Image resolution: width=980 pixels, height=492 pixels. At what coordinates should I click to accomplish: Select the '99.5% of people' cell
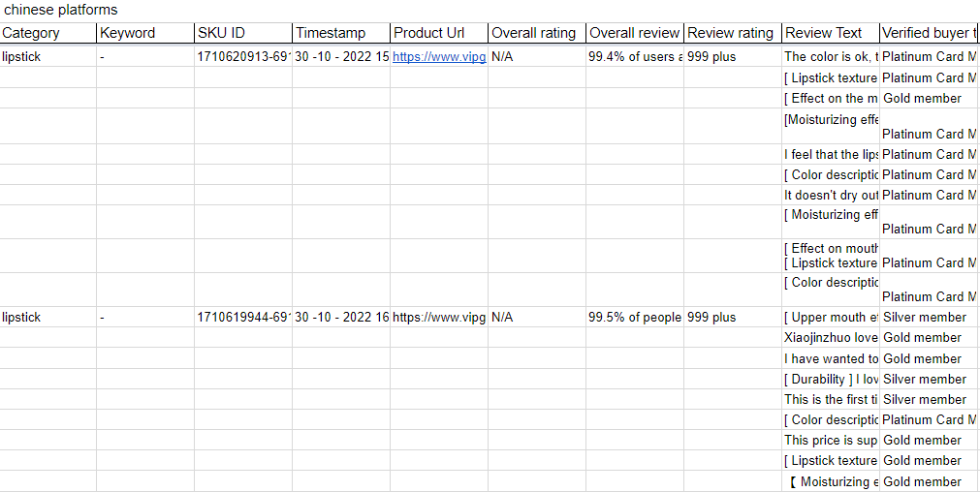pyautogui.click(x=635, y=318)
